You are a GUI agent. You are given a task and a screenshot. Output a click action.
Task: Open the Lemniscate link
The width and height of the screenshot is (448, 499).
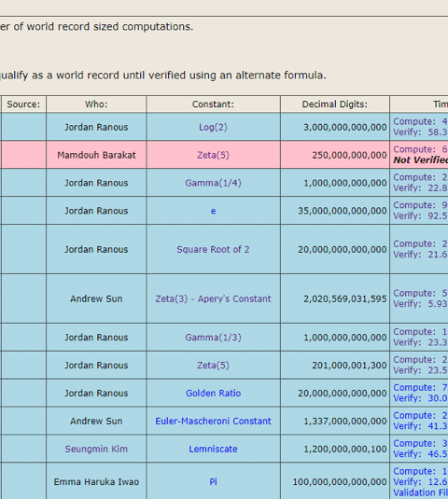pyautogui.click(x=213, y=449)
